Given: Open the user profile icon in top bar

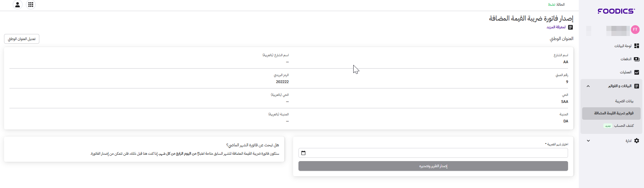Looking at the screenshot, I should pos(17,5).
